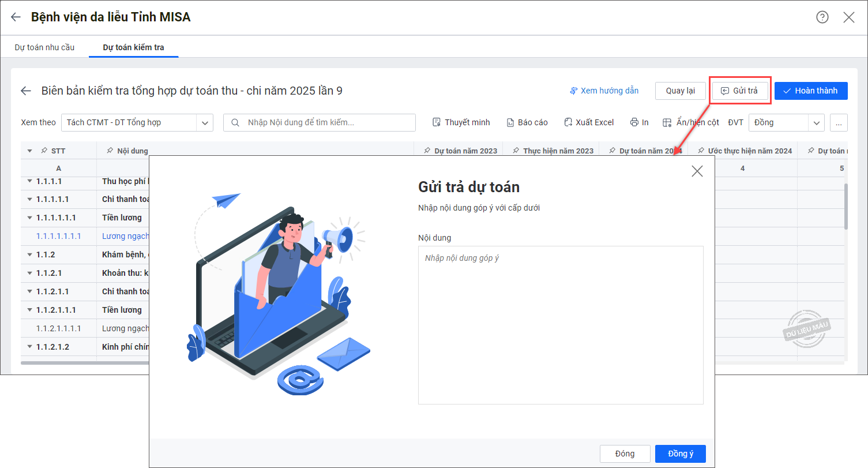Collapse row 1.1.2.1.1
This screenshot has width=868, height=468.
tap(30, 291)
